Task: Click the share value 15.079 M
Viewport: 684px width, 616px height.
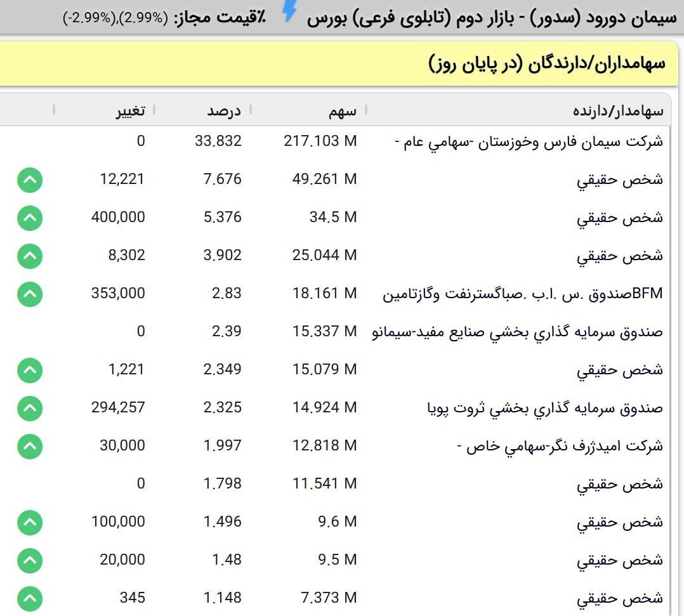Action: click(325, 369)
